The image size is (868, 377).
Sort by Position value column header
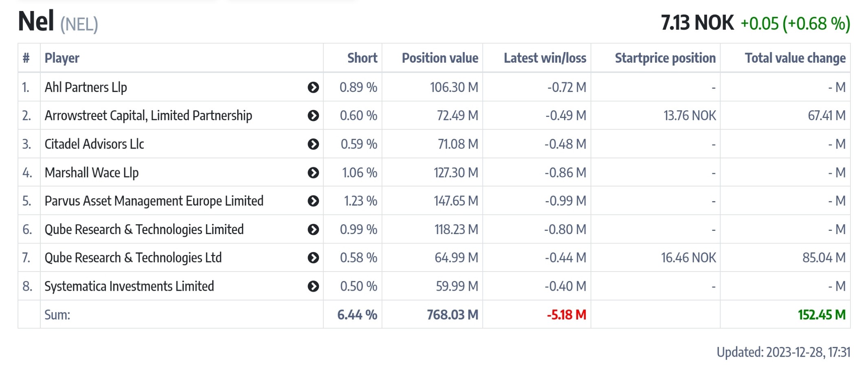point(440,58)
